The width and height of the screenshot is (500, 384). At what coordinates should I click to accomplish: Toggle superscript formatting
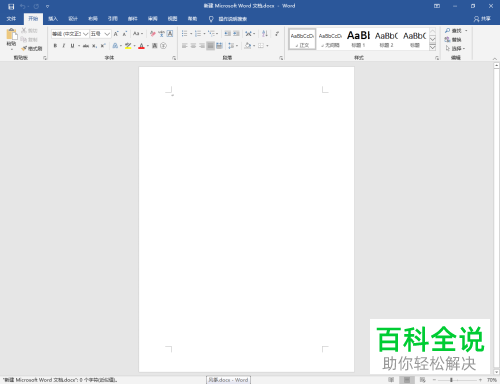[x=103, y=46]
